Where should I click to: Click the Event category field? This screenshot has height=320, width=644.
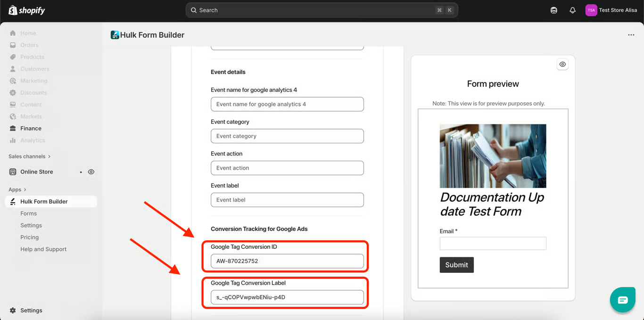(287, 136)
